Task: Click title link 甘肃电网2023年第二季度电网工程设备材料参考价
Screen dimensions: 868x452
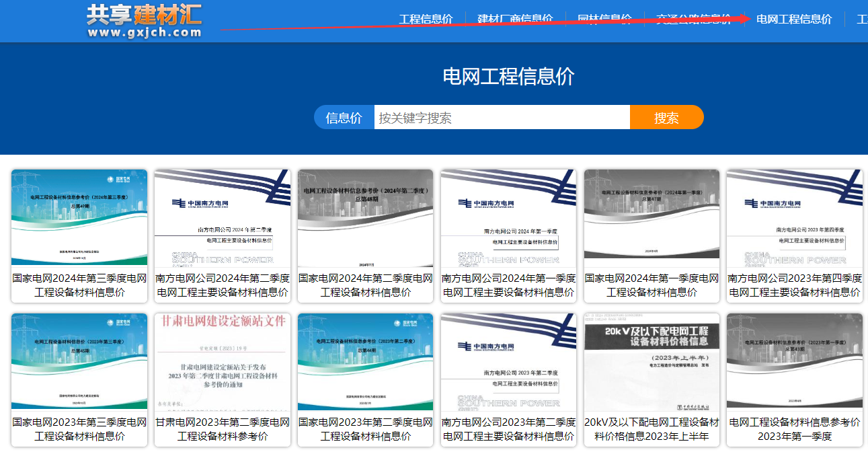Action: [x=223, y=429]
